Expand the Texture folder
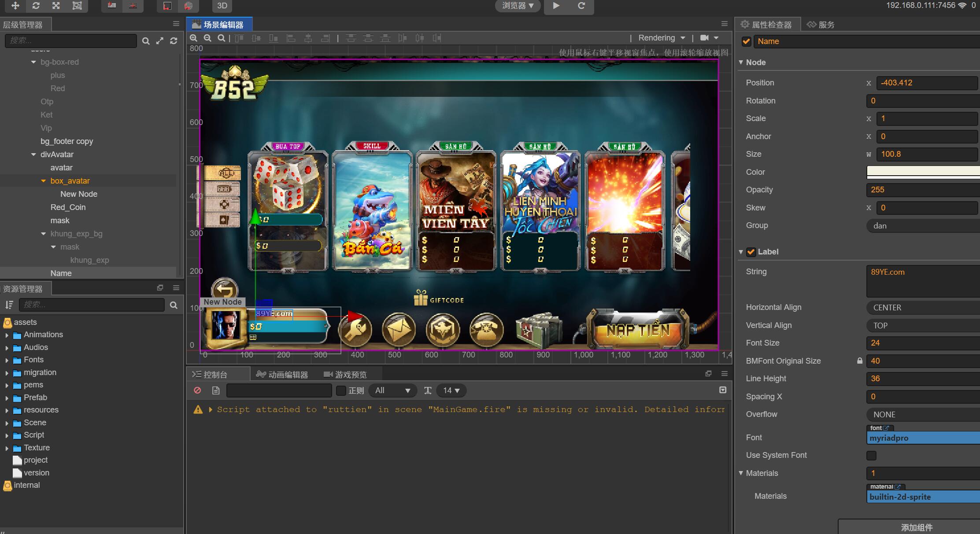 point(7,448)
